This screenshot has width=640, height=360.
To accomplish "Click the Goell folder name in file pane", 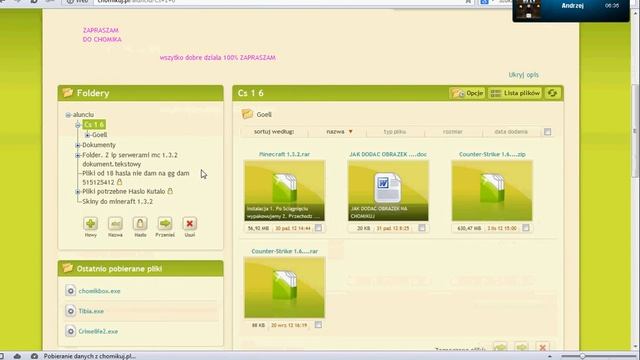I will (264, 115).
